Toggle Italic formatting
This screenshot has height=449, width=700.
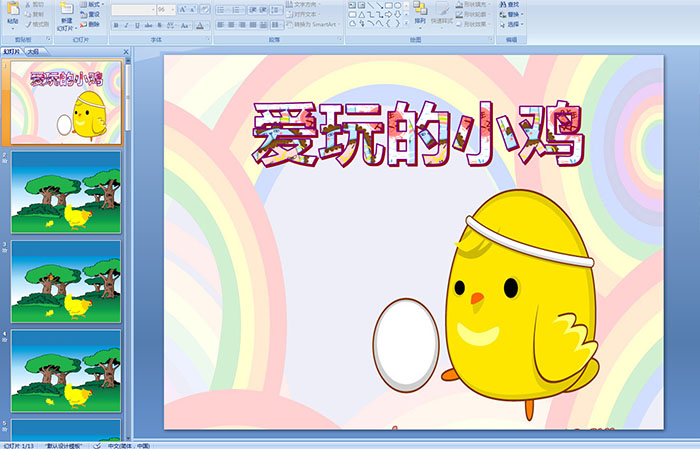126,25
